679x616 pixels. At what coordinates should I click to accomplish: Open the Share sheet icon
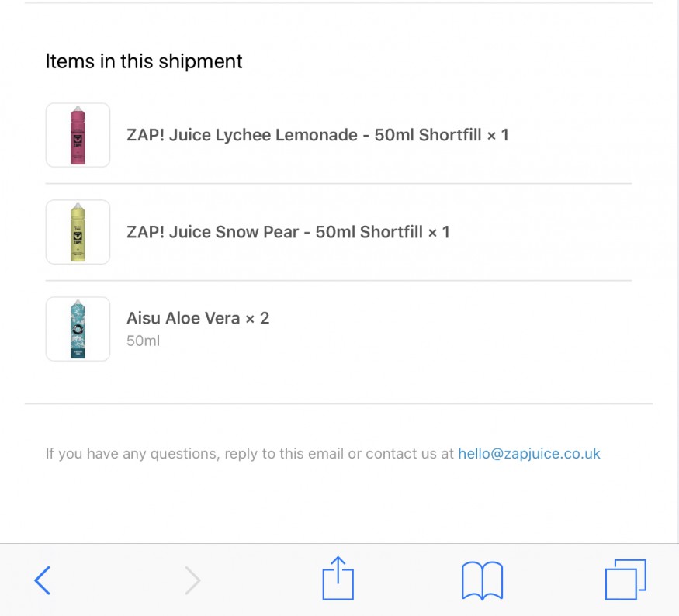pos(338,578)
